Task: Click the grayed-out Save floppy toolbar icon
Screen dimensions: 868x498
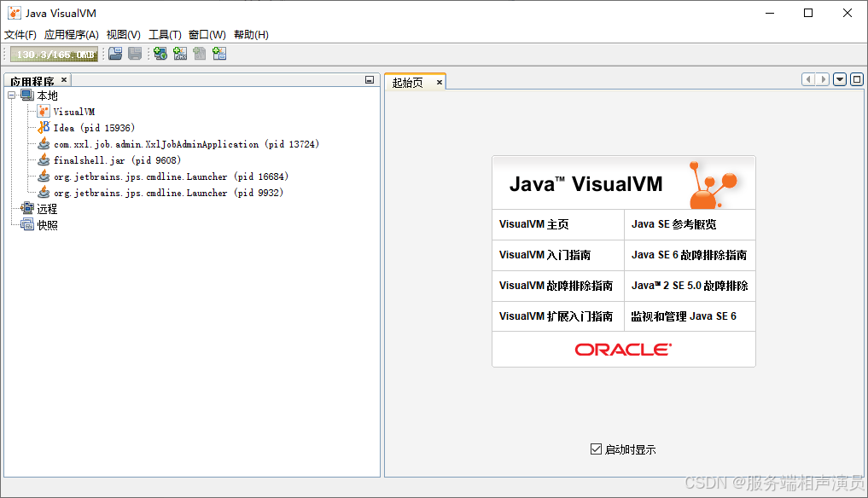Action: pyautogui.click(x=135, y=54)
